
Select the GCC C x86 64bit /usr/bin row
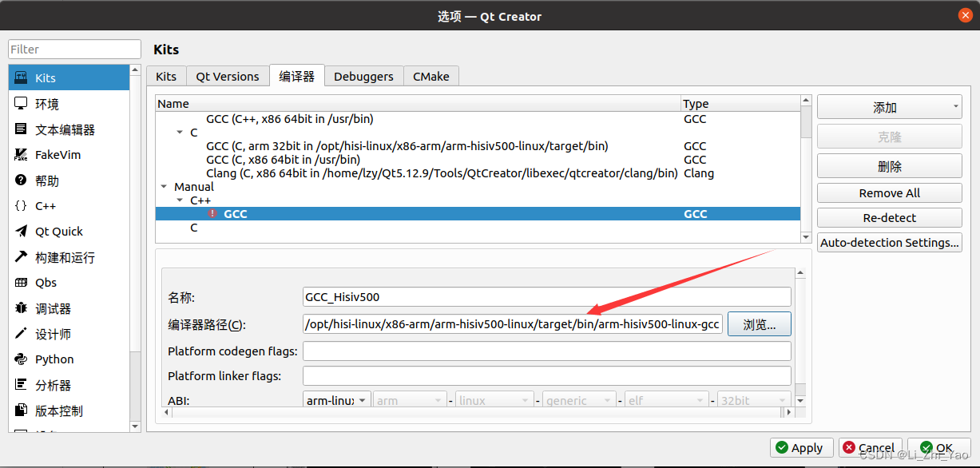(478, 159)
